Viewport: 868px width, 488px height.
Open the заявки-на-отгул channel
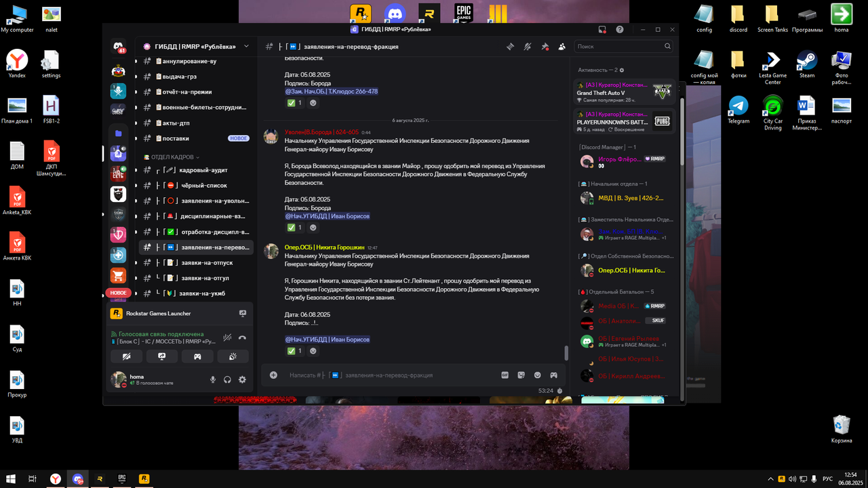[x=196, y=278]
